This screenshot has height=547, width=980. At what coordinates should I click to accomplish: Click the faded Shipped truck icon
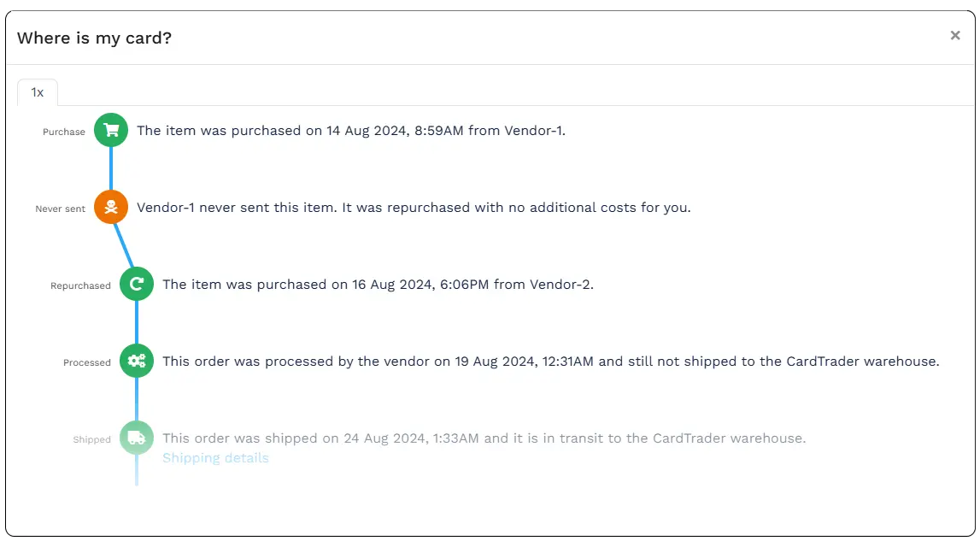(137, 438)
